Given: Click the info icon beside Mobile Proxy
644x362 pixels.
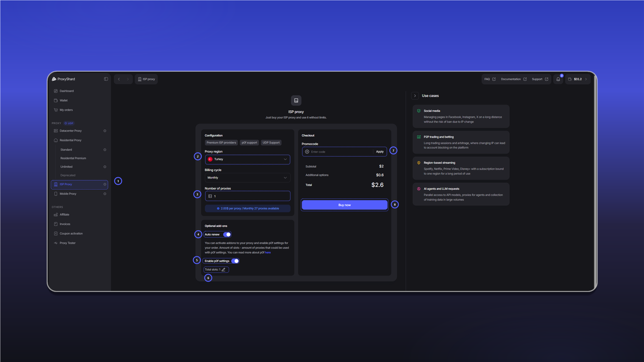Looking at the screenshot, I should [105, 194].
